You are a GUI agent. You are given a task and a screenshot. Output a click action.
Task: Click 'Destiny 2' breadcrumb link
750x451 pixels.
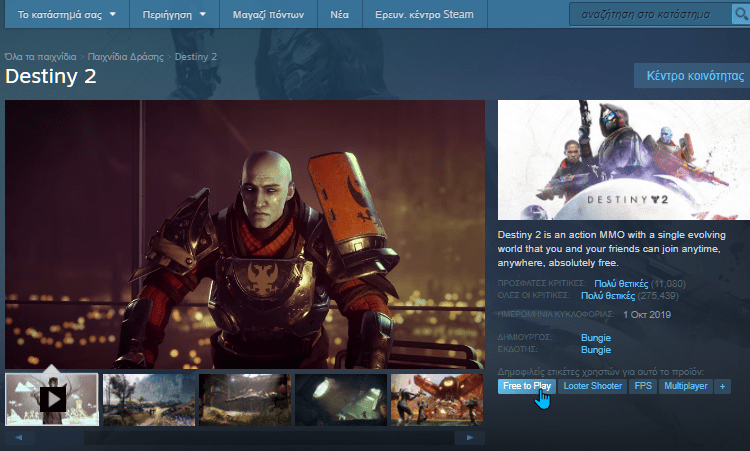[196, 56]
